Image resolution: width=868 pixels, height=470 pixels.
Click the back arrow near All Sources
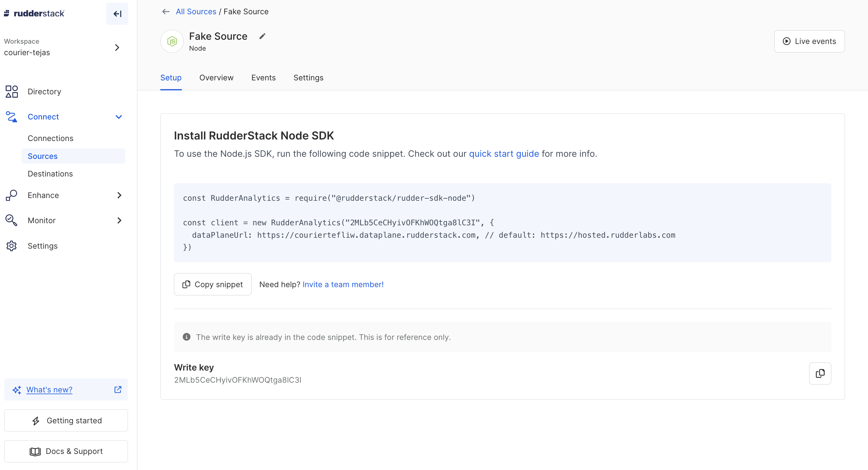[165, 12]
